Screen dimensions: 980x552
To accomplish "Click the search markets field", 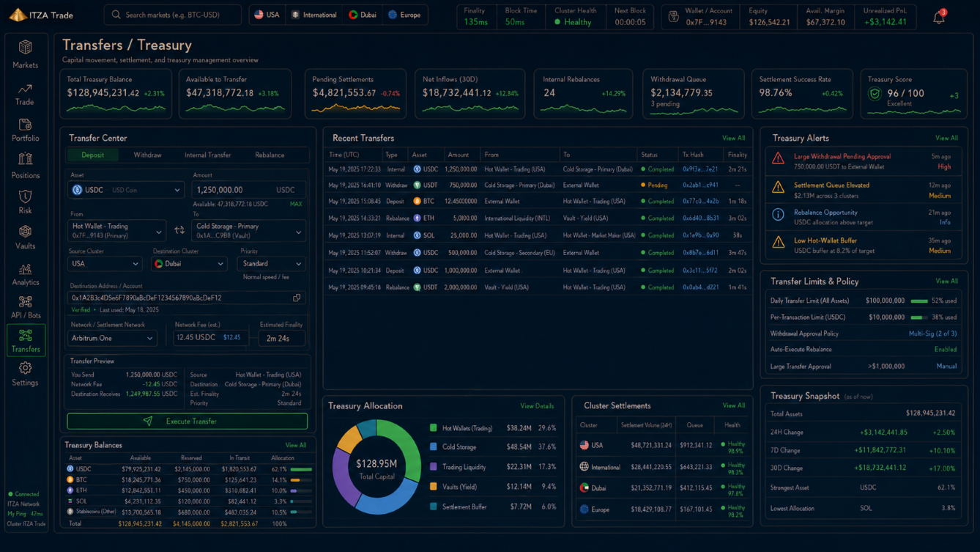I will click(x=172, y=15).
